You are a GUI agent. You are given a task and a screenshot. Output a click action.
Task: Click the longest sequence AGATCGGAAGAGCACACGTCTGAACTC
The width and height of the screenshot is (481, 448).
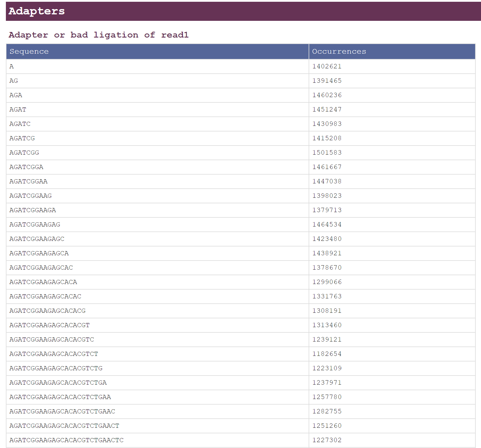(66, 440)
